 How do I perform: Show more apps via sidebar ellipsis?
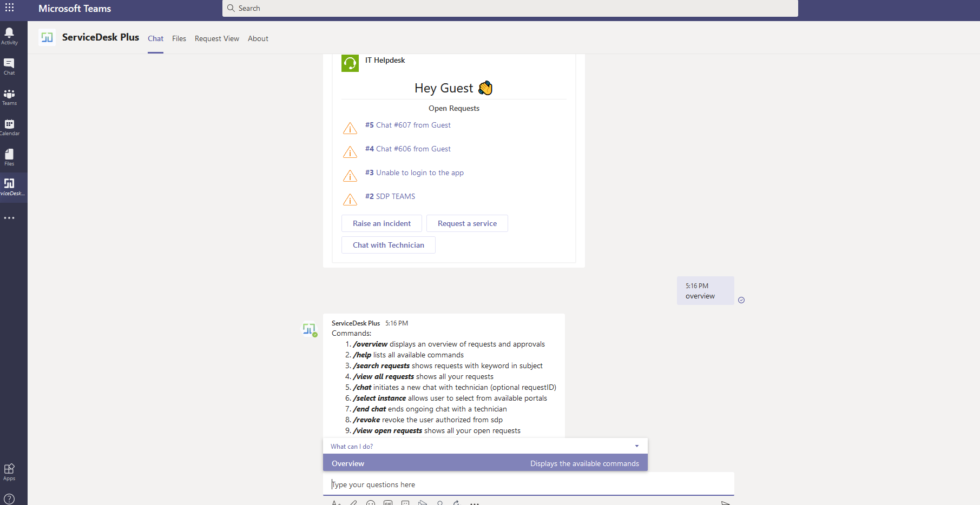[x=9, y=218]
